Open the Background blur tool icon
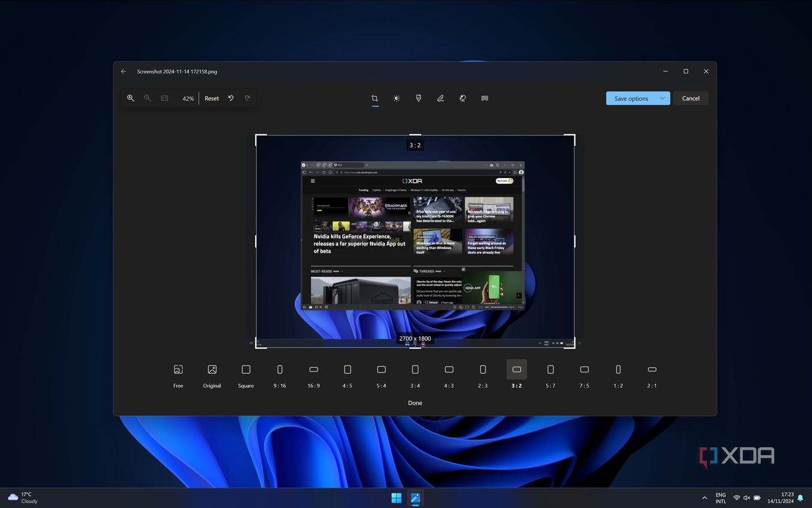 pos(485,98)
